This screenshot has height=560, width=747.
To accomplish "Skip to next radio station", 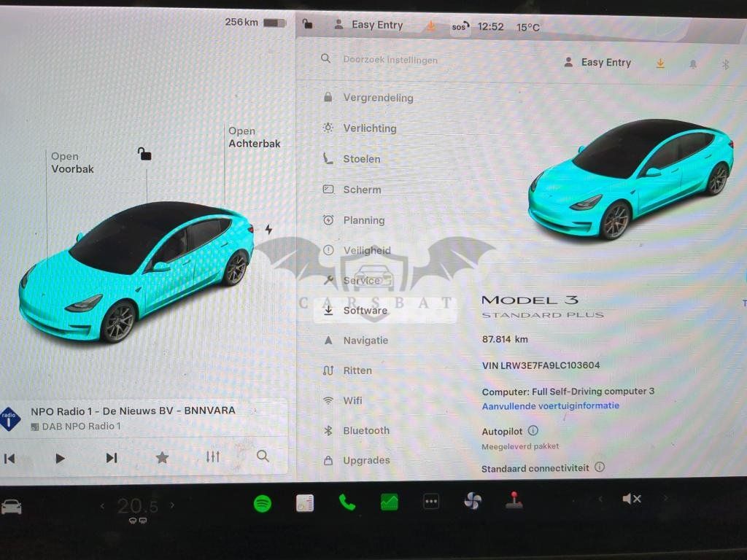I will (x=112, y=458).
